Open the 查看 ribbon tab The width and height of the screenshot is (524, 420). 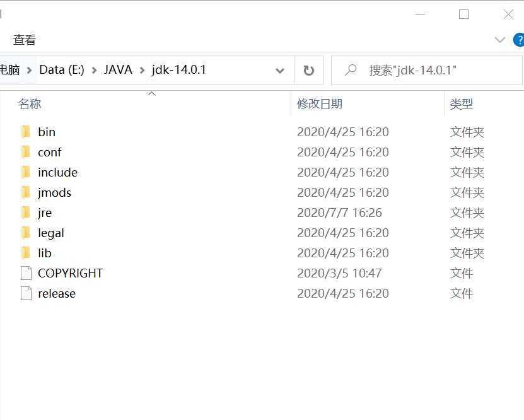tap(25, 40)
